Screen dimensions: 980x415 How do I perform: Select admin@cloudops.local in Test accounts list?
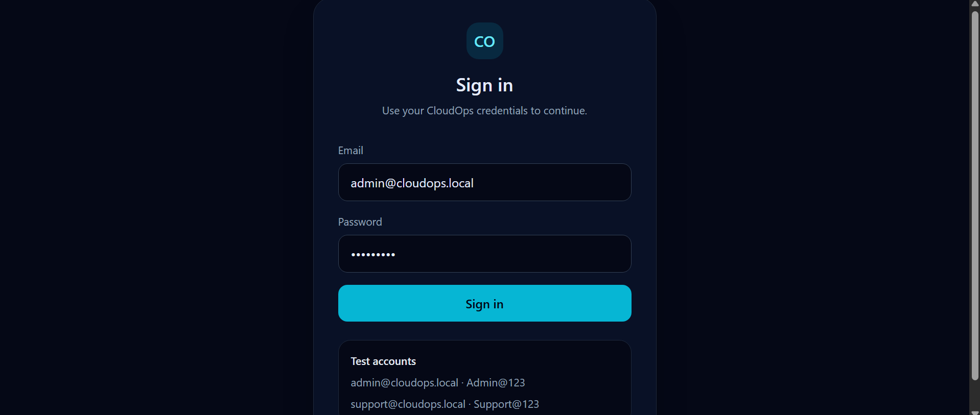click(x=404, y=383)
